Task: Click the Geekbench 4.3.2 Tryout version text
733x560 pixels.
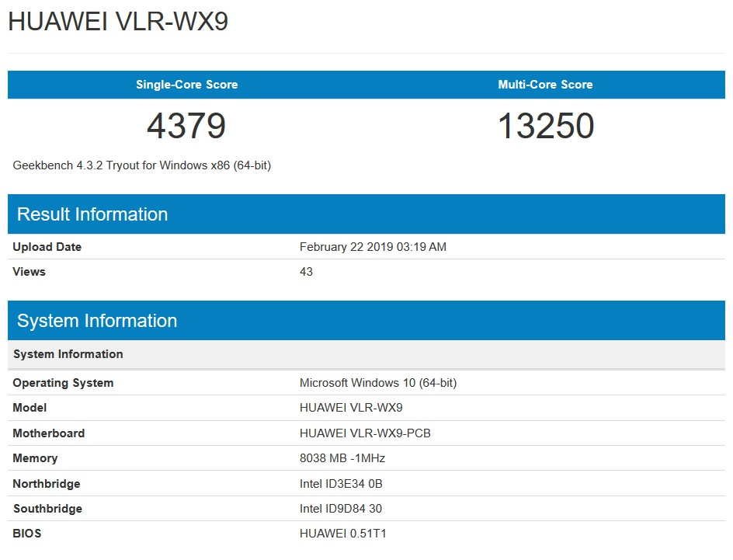Action: pyautogui.click(x=144, y=165)
